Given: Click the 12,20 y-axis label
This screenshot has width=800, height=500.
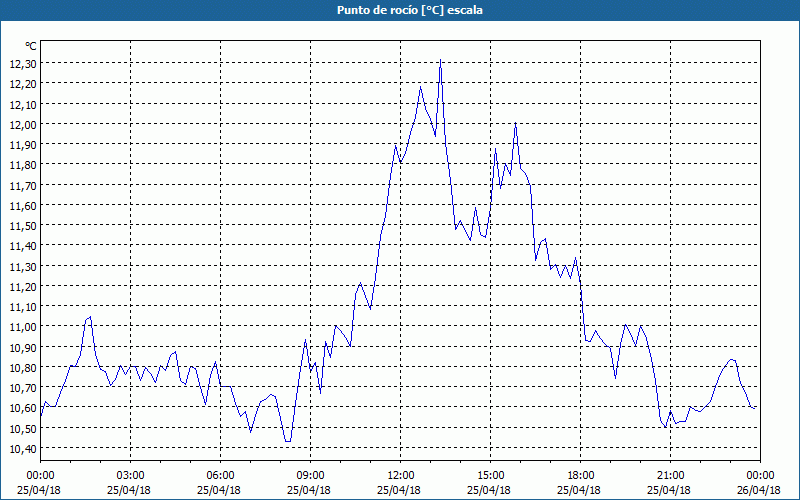Looking at the screenshot, I should point(23,84).
